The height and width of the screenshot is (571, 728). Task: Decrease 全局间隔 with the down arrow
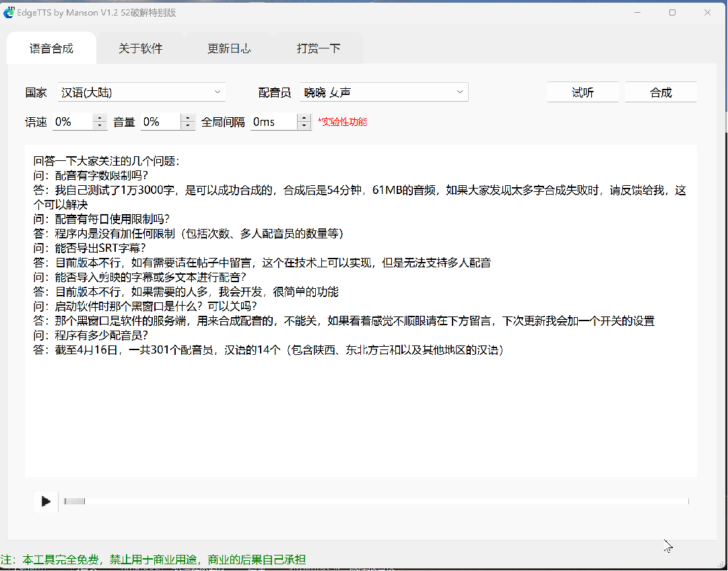304,127
